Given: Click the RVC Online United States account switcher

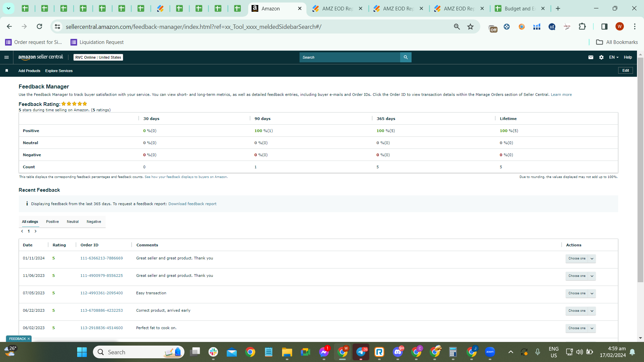Looking at the screenshot, I should (98, 57).
